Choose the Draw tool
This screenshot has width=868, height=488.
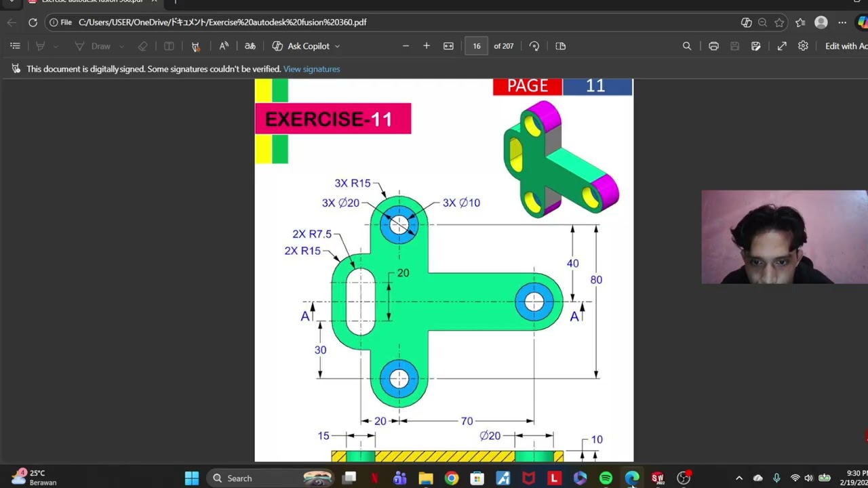tap(92, 46)
